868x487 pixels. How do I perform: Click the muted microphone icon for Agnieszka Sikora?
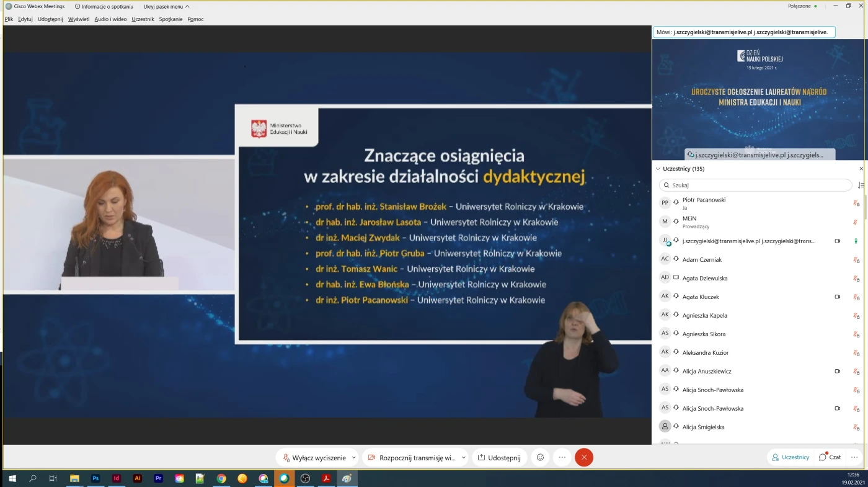pos(856,334)
